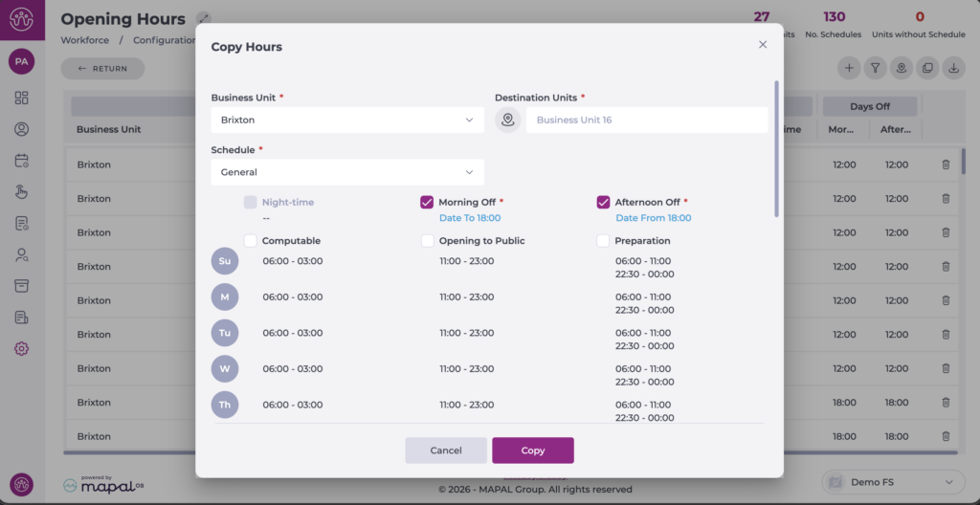Click the location pin icon beside Destination Units

pyautogui.click(x=508, y=120)
